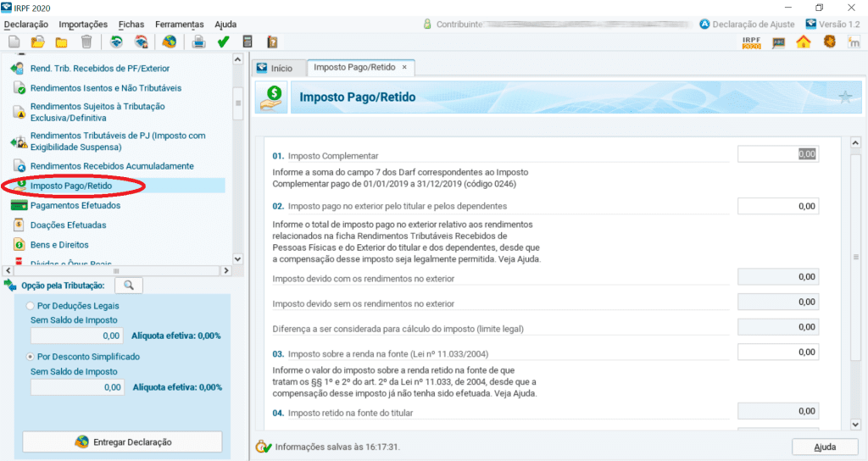The image size is (868, 461).
Task: Click the globe transmit toolbar icon
Action: pos(170,42)
